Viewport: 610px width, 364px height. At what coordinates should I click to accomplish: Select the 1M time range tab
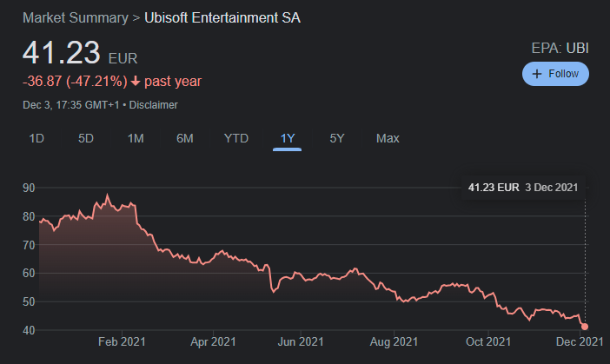point(136,138)
